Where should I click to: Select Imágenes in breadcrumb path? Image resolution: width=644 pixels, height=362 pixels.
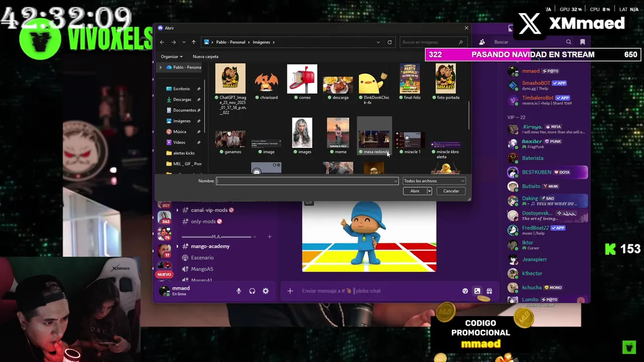point(261,42)
